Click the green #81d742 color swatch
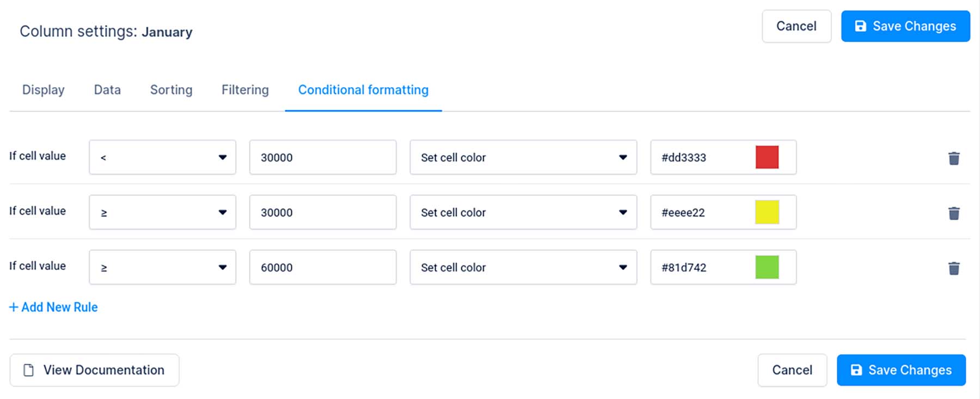Image resolution: width=980 pixels, height=399 pixels. coord(767,267)
